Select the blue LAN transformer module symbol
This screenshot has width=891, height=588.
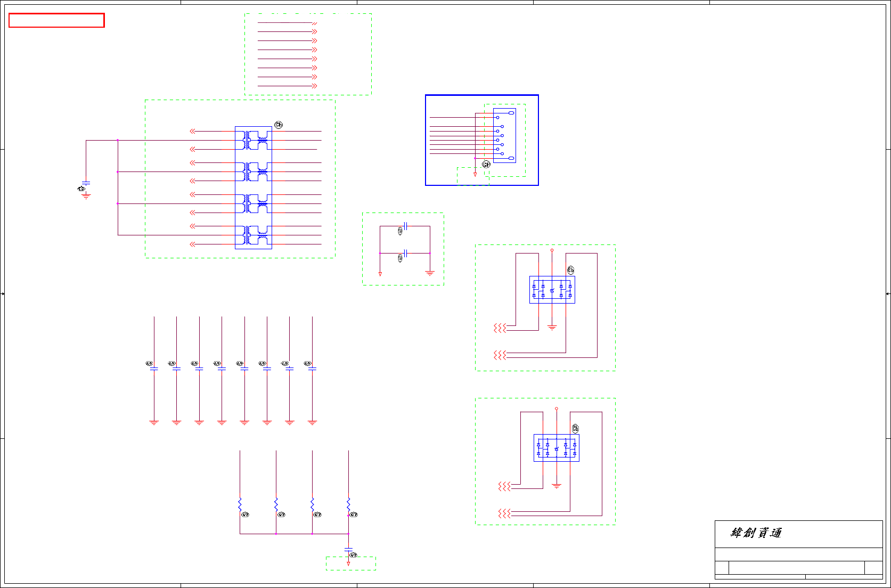tap(254, 187)
